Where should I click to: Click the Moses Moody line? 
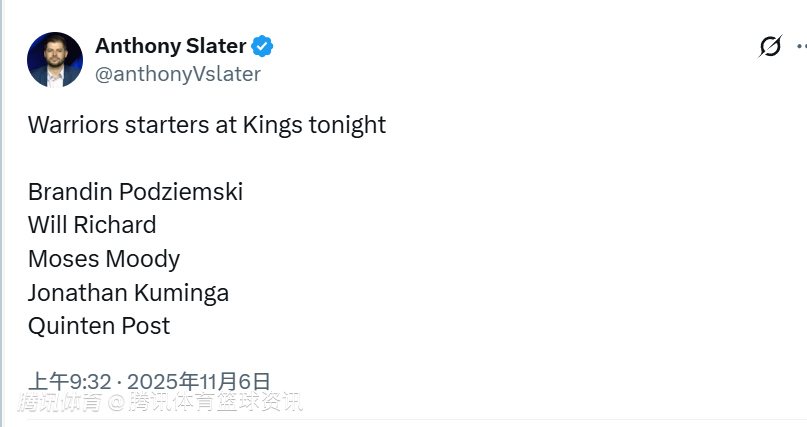104,259
